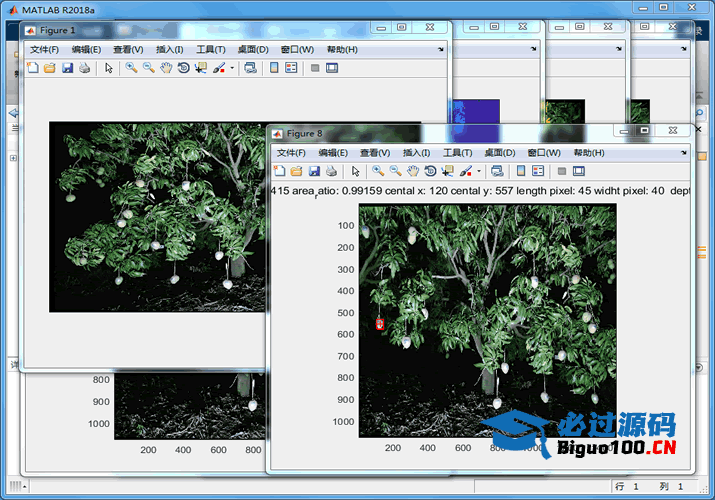Expand Brush color dropdown arrow in Figure 1
The image size is (715, 500).
tap(232, 69)
